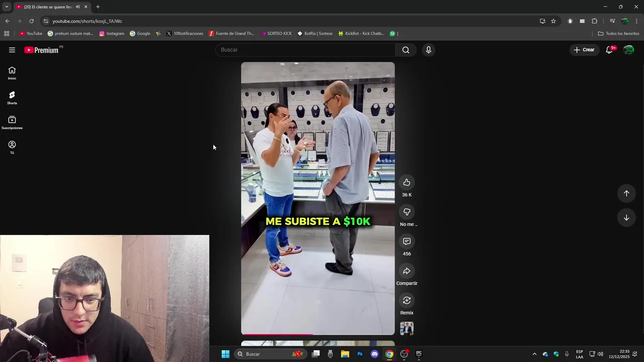Image resolution: width=644 pixels, height=362 pixels.
Task: Open the Google bookmark
Action: pyautogui.click(x=140, y=34)
